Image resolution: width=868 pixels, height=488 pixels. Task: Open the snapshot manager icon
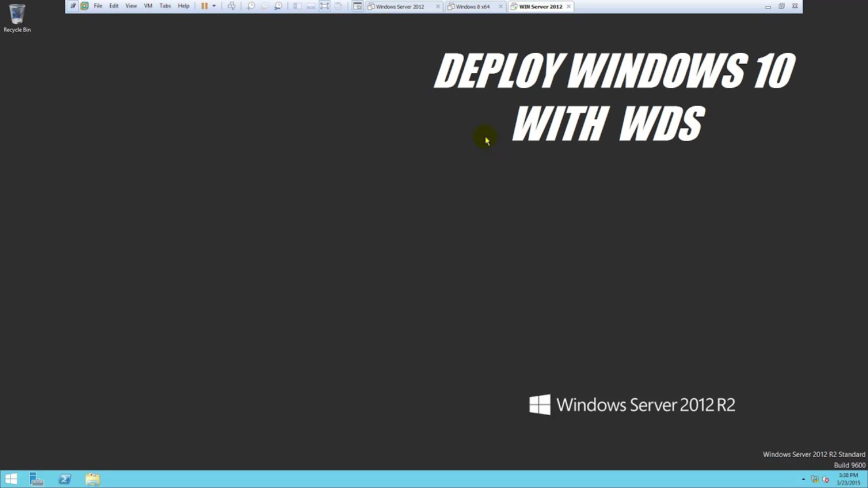(278, 6)
